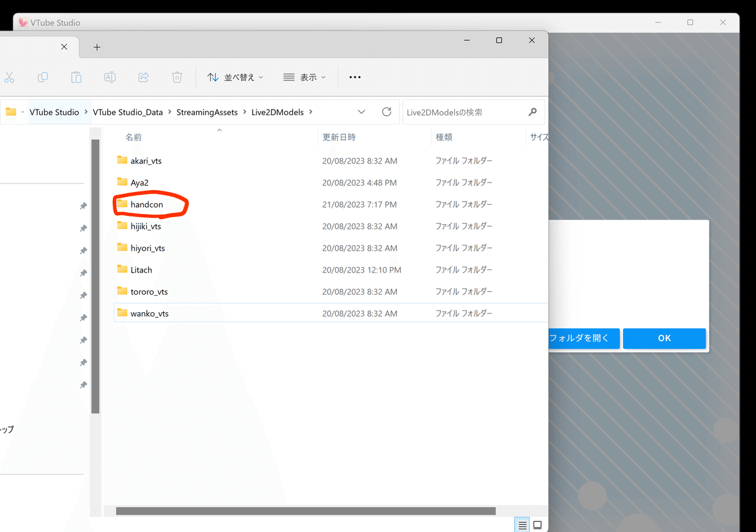Click the OK button in VTube Studio
Image resolution: width=756 pixels, height=532 pixels.
pos(665,339)
